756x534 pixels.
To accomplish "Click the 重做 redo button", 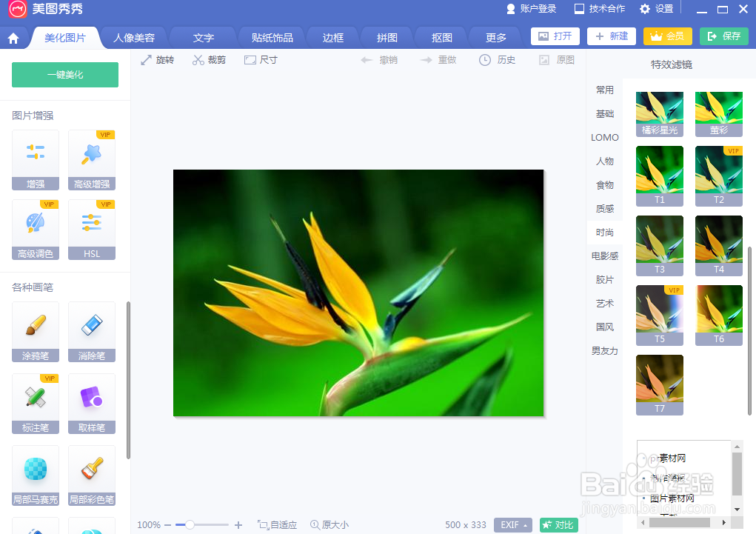I will point(438,60).
